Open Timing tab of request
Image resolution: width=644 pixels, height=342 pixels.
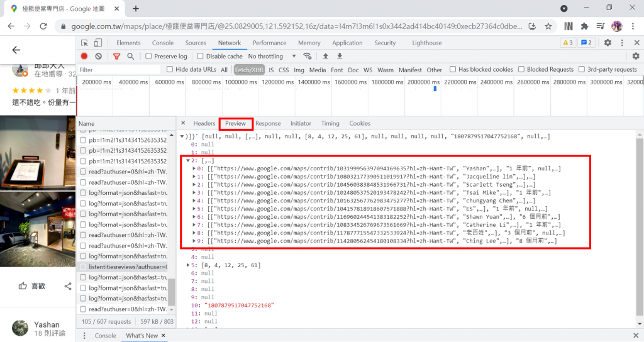[x=330, y=123]
